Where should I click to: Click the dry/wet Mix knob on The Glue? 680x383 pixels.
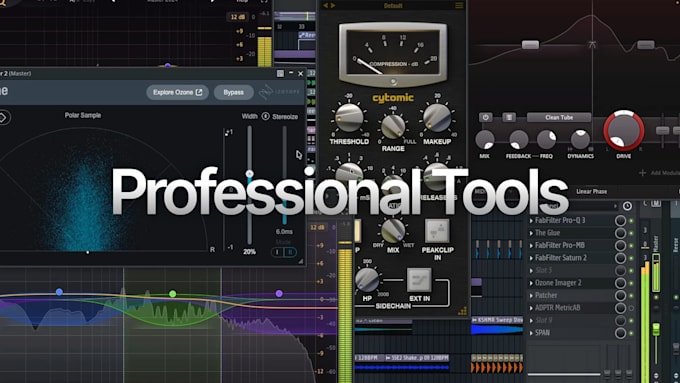pos(393,230)
